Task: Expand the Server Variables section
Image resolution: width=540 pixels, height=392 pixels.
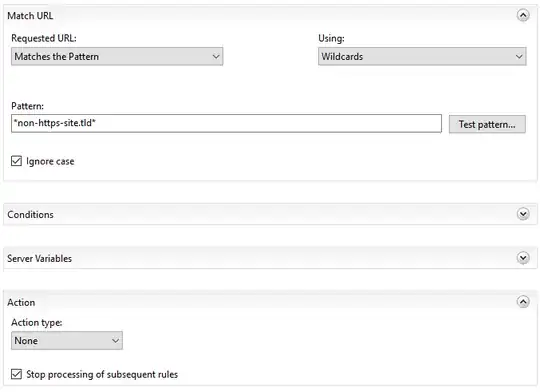Action: pos(523,258)
